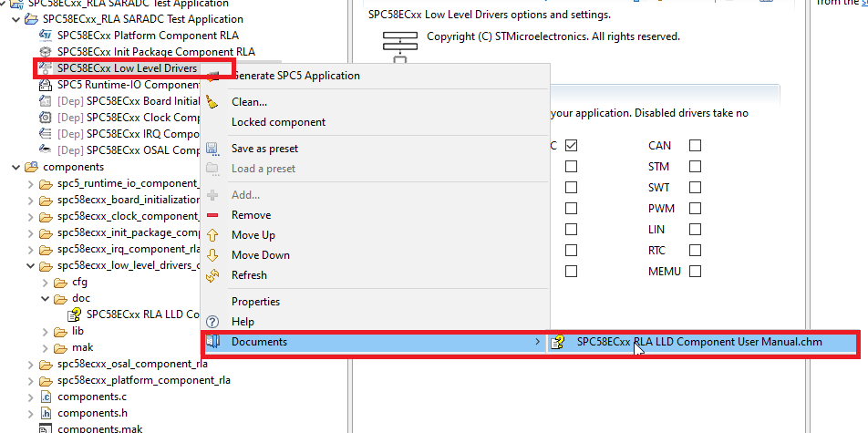Image resolution: width=868 pixels, height=433 pixels.
Task: Click the red minus Remove icon
Action: [212, 215]
